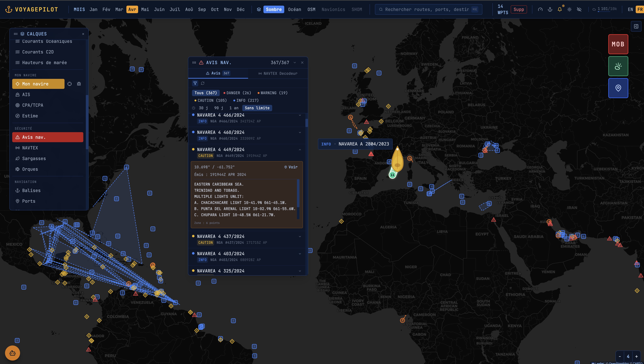Click Voir to view the notice zone
This screenshot has width=644, height=364.
pos(291,167)
